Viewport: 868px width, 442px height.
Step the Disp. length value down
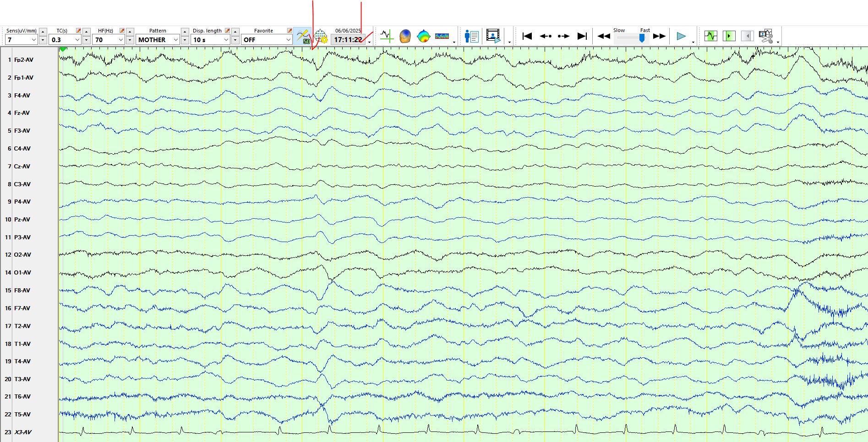click(235, 40)
